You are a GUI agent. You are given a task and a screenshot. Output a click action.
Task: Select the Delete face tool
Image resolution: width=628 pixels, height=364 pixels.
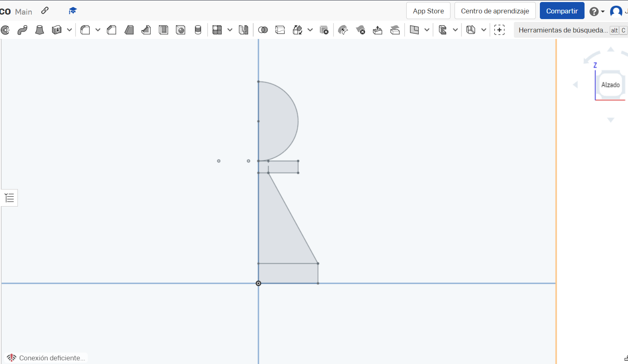[x=360, y=30]
